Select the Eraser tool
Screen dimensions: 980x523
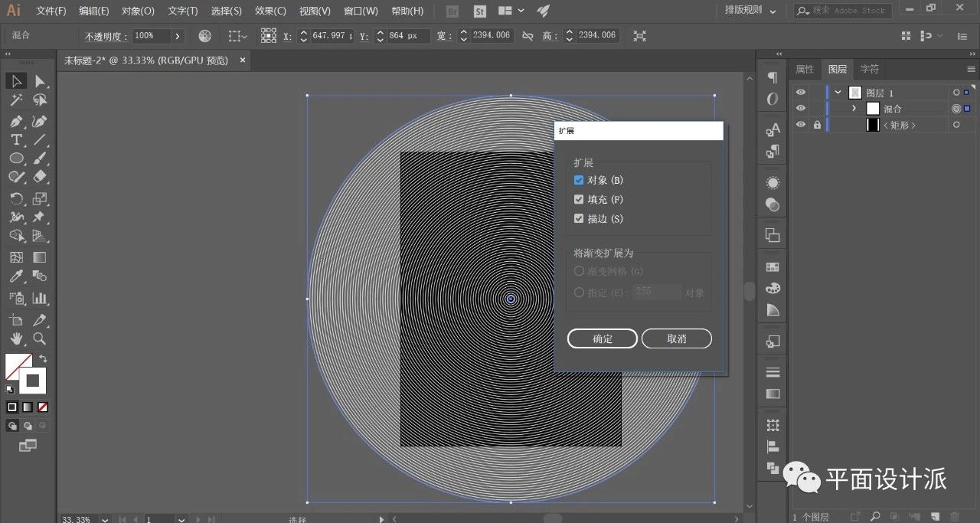pyautogui.click(x=40, y=177)
